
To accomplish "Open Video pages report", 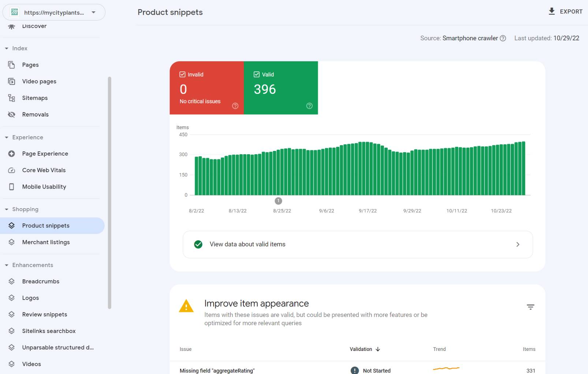I will 39,81.
